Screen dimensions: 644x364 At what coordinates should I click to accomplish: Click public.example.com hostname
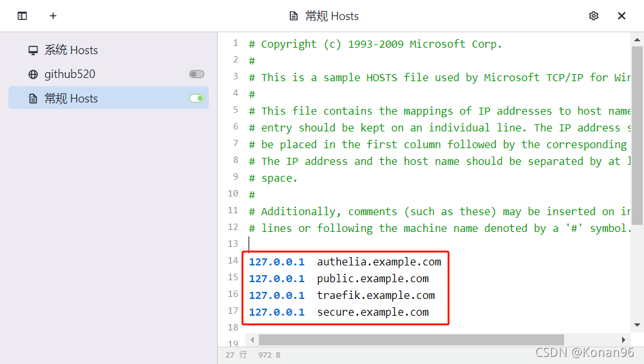click(x=373, y=279)
